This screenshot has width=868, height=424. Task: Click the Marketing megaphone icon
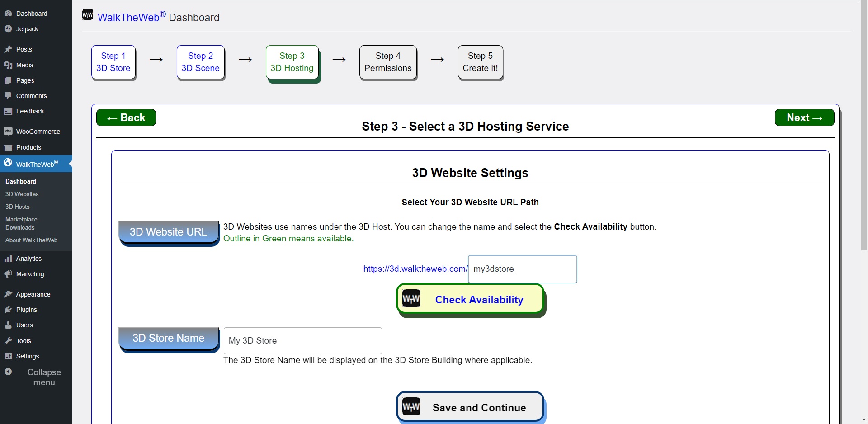point(8,274)
